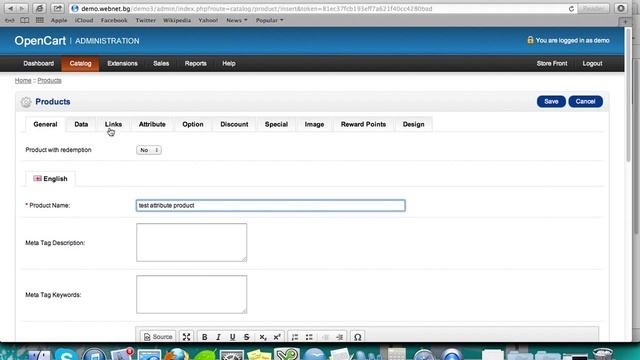The image size is (640, 360).
Task: Click the iCloud tabs button in the Safari toolbar
Action: coord(39,9)
